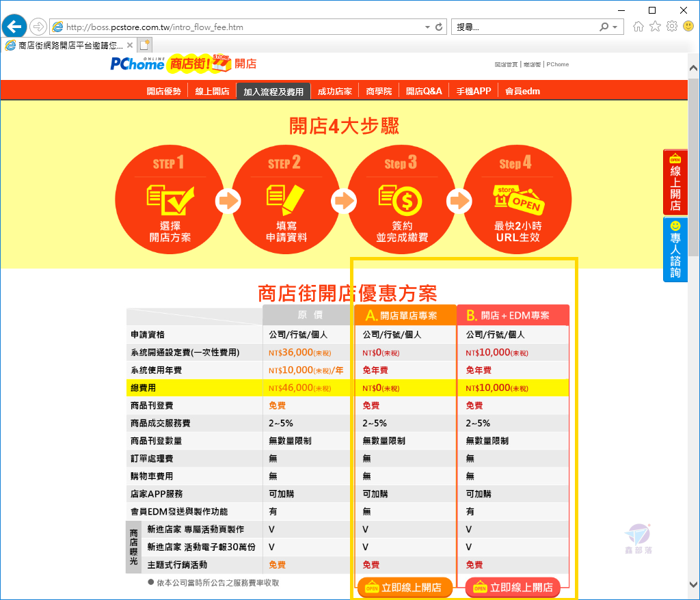
Task: Open the 商學院 menu item
Action: pos(379,92)
